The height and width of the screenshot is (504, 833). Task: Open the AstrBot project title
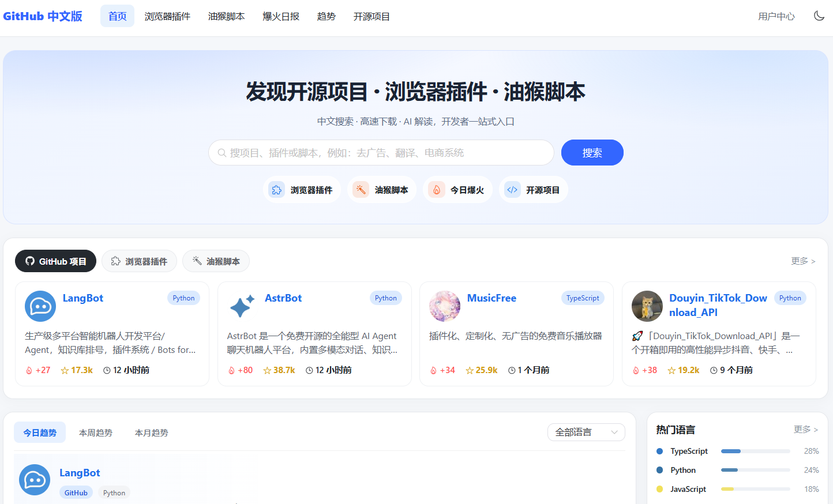click(283, 298)
